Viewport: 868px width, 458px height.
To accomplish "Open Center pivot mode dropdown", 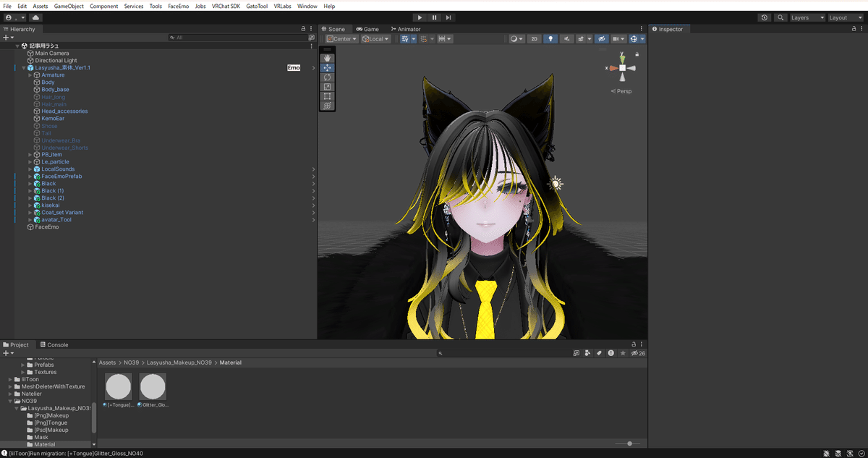I will pos(341,39).
